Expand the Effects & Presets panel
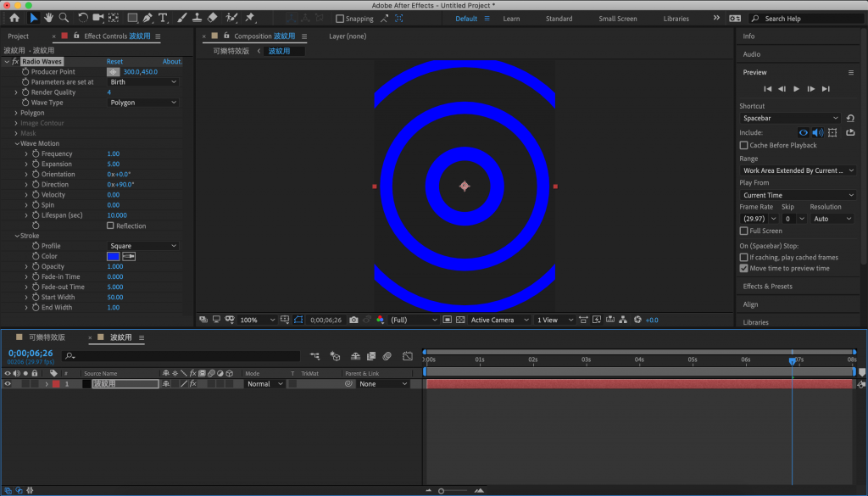 [767, 287]
